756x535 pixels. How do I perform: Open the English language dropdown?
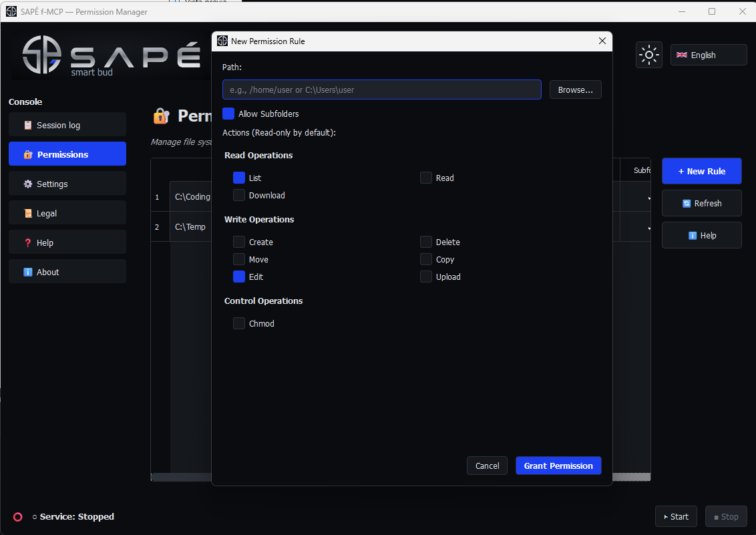[709, 55]
